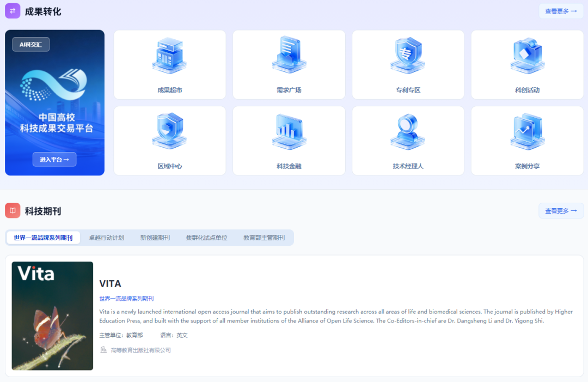Viewport: 588px width, 382px height.
Task: Click 进入平台 on the platform banner
Action: point(54,159)
